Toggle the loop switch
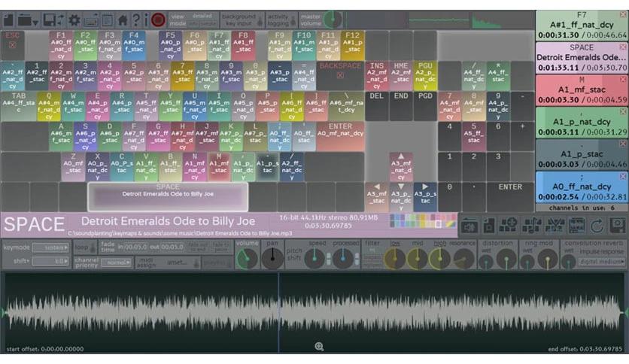629x364 pixels. pos(93,247)
